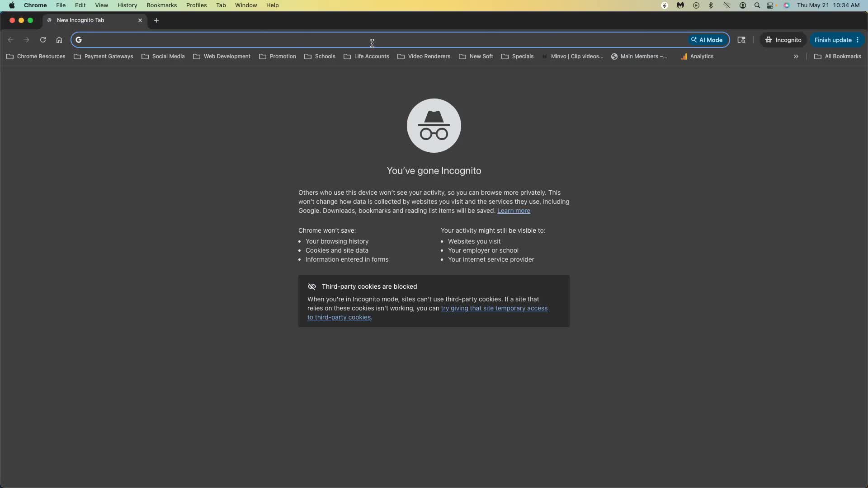Screen dimensions: 868x488
Task: Click the large Incognito spy illustration
Action: [x=434, y=126]
